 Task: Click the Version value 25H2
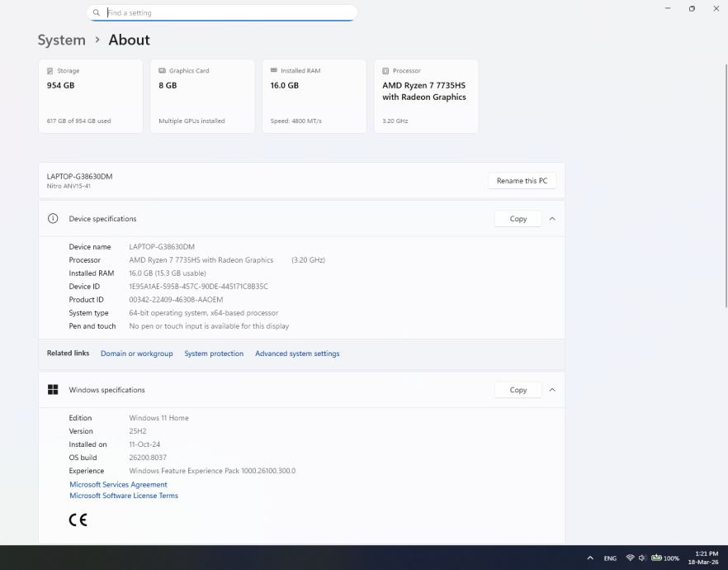[137, 431]
